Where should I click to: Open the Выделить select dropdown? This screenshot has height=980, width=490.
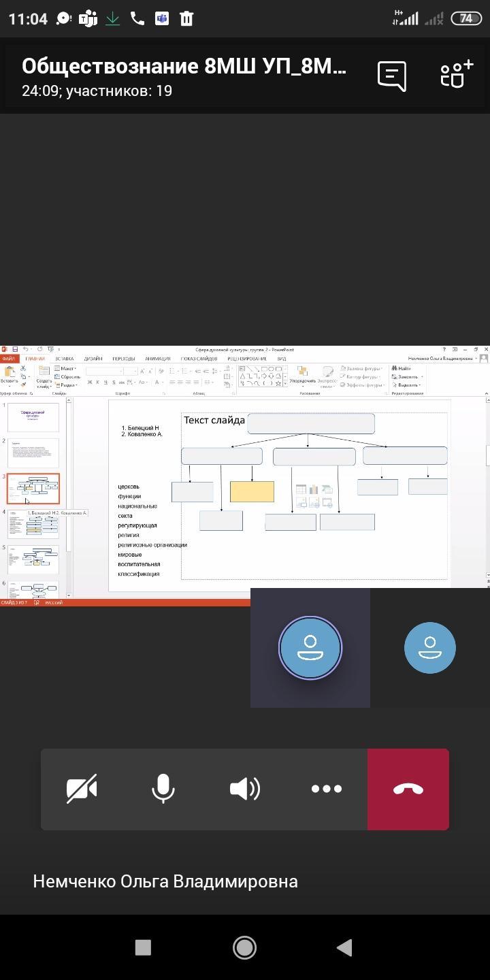(x=406, y=385)
